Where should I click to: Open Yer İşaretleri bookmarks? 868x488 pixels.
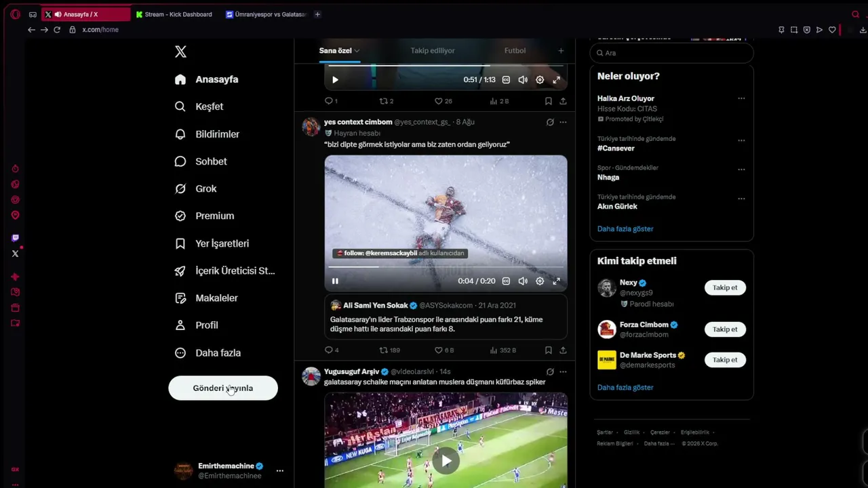pos(212,243)
